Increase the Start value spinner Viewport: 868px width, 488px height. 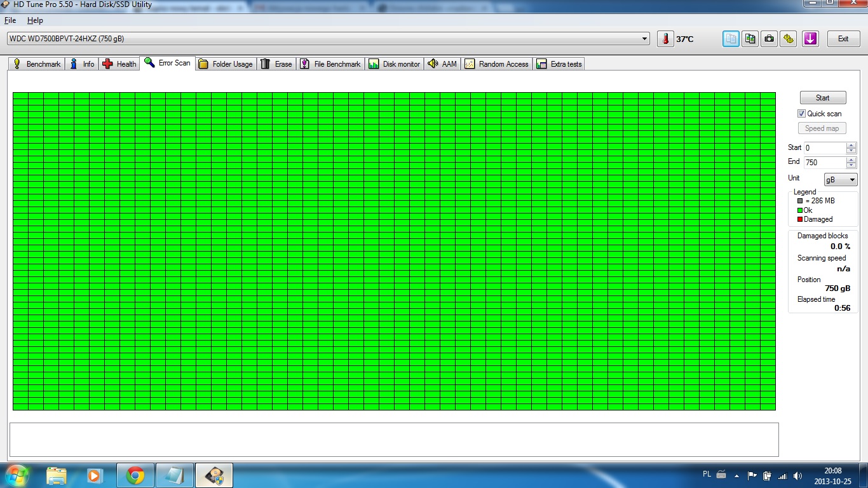coord(851,145)
